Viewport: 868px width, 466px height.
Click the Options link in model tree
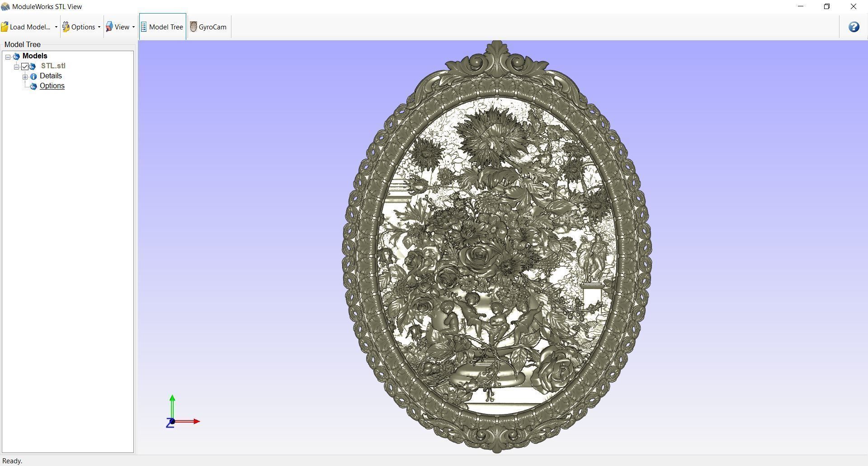(x=52, y=86)
